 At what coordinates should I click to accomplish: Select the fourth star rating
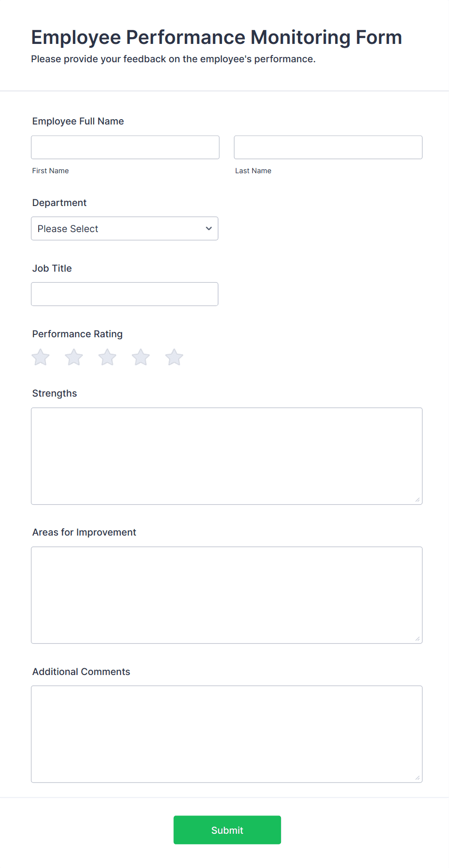(140, 357)
